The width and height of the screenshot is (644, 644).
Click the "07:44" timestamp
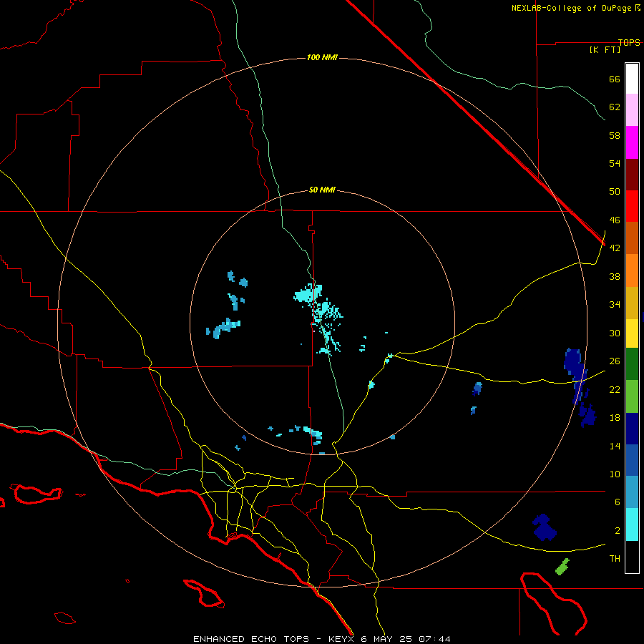(434, 639)
